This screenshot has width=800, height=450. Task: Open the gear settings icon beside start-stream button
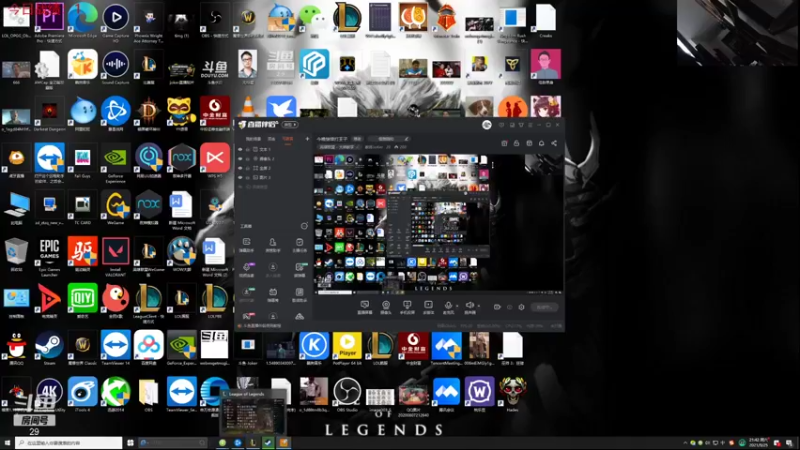521,307
